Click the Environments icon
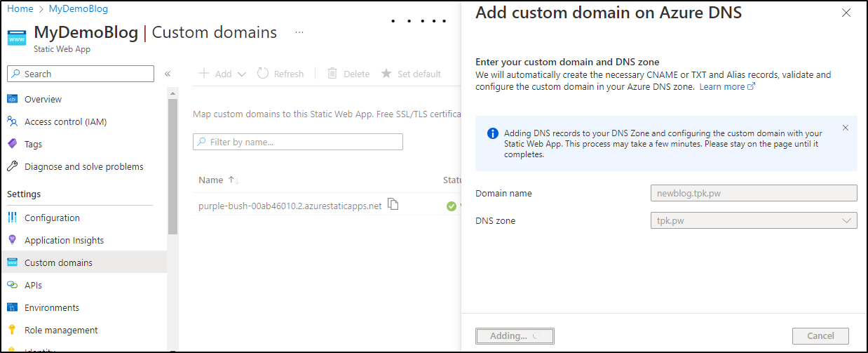Image resolution: width=868 pixels, height=353 pixels. click(12, 307)
